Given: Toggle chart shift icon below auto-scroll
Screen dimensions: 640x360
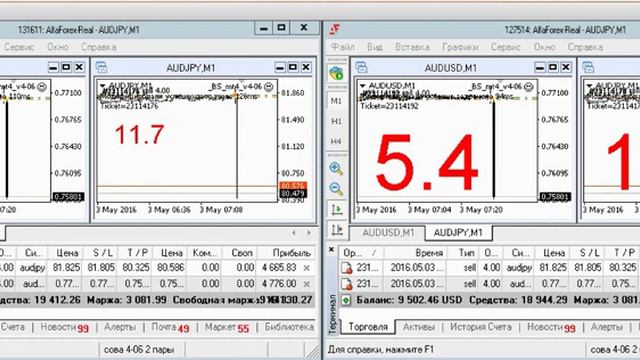Looking at the screenshot, I should pos(337,230).
